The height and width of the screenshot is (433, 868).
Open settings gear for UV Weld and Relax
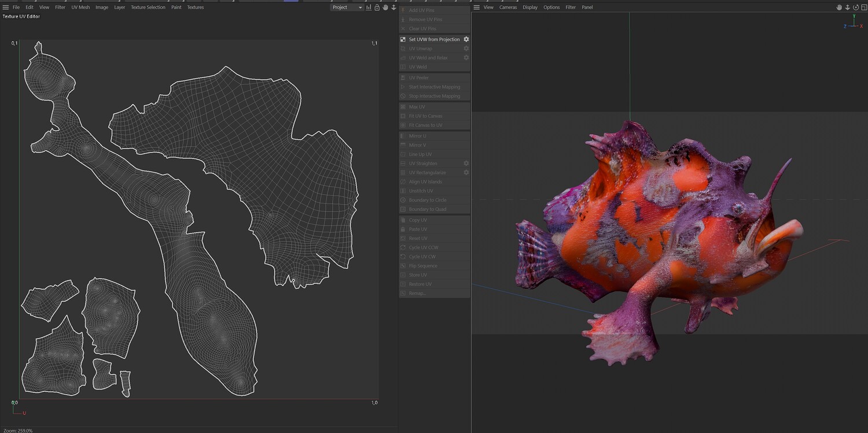click(x=466, y=58)
